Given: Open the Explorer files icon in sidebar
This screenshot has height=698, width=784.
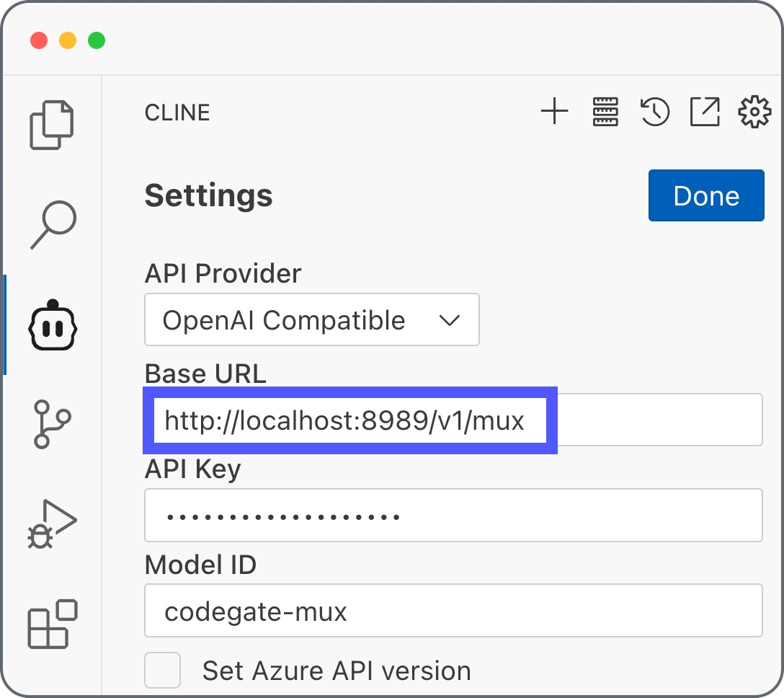Looking at the screenshot, I should (51, 125).
